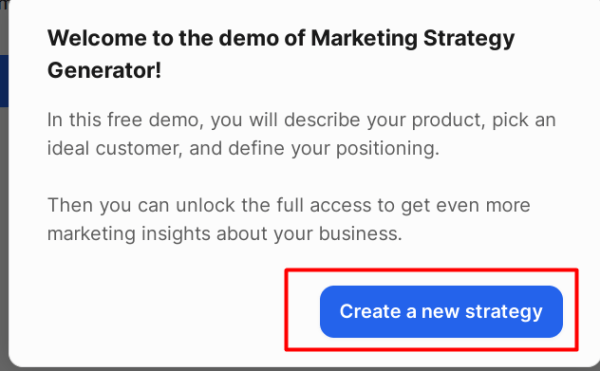Click the marketing insights about your business line
This screenshot has width=600, height=371.
pos(225,233)
